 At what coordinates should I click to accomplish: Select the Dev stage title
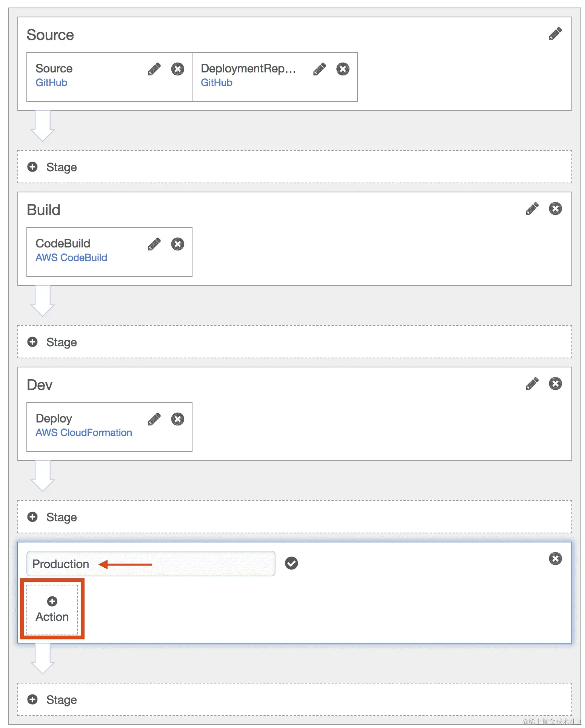point(40,385)
